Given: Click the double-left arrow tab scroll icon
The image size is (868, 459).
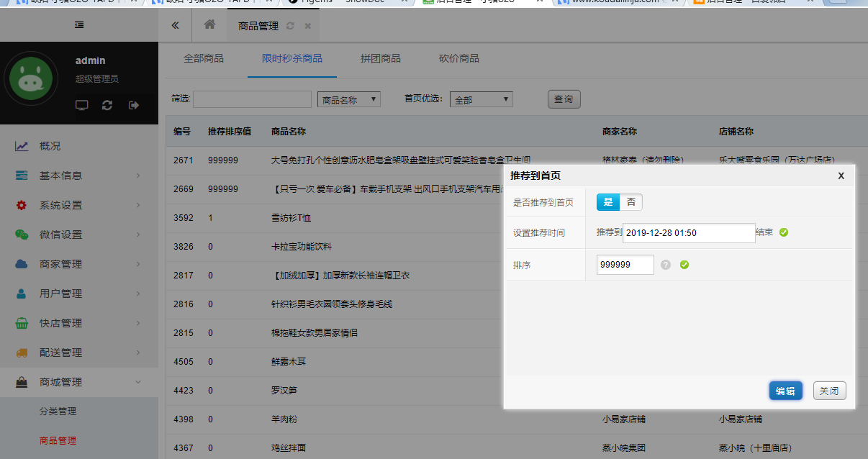Looking at the screenshot, I should 175,25.
